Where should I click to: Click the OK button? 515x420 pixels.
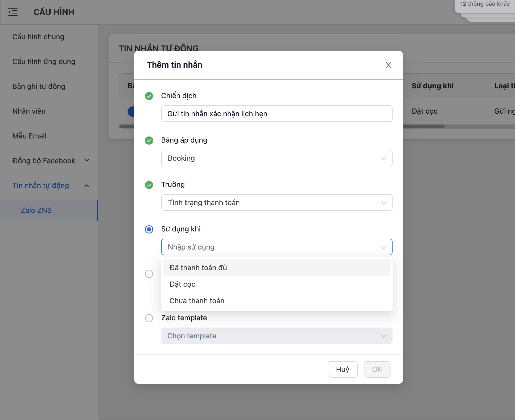[x=377, y=369]
